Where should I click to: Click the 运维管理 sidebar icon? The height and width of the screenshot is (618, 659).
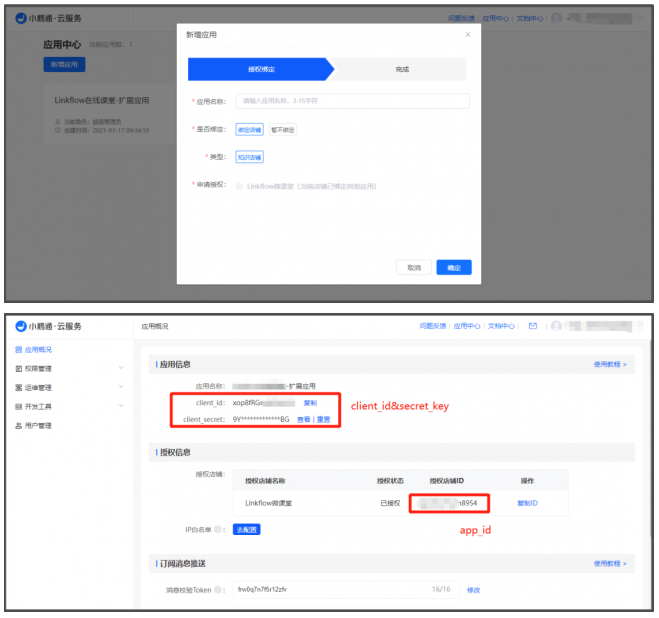pyautogui.click(x=18, y=387)
